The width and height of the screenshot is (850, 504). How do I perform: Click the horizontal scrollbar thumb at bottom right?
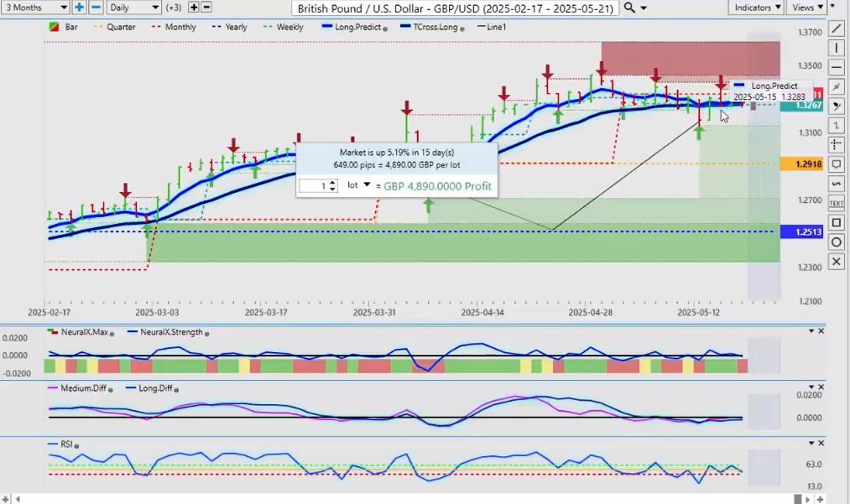click(797, 499)
